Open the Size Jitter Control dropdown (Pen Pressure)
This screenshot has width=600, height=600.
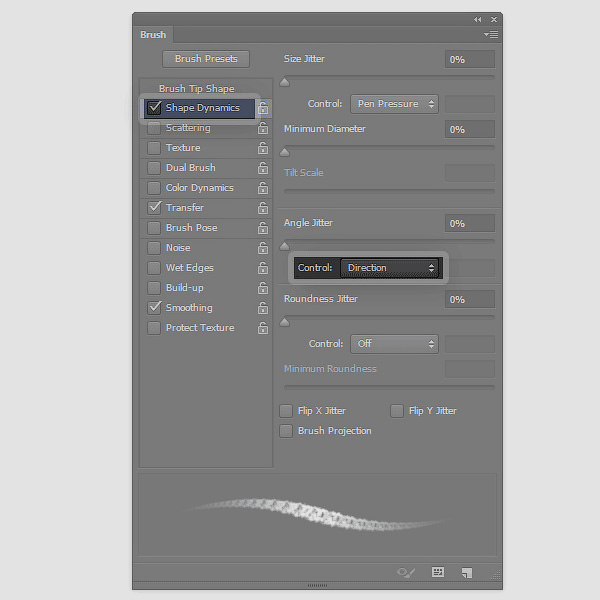(x=394, y=104)
